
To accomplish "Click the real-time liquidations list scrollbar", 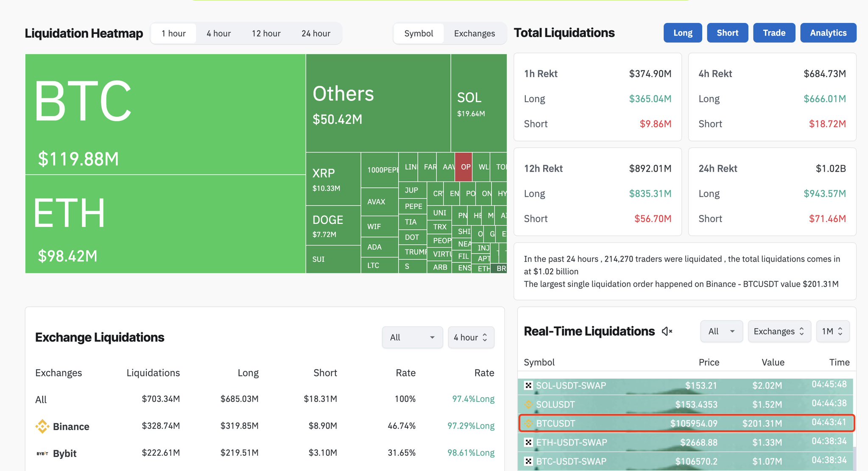I will [x=854, y=458].
